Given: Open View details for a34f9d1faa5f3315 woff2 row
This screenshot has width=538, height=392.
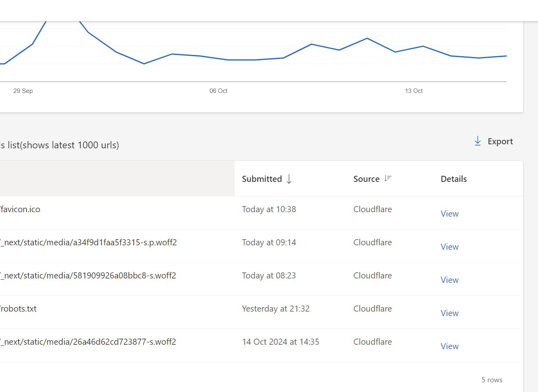Looking at the screenshot, I should [x=450, y=247].
